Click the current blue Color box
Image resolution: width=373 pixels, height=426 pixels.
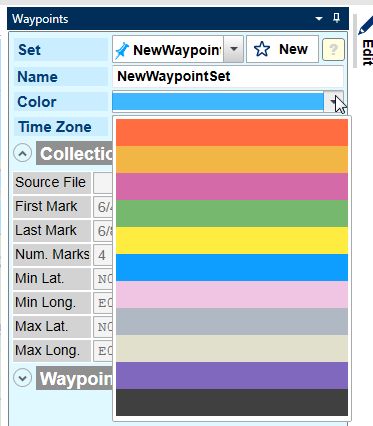218,102
